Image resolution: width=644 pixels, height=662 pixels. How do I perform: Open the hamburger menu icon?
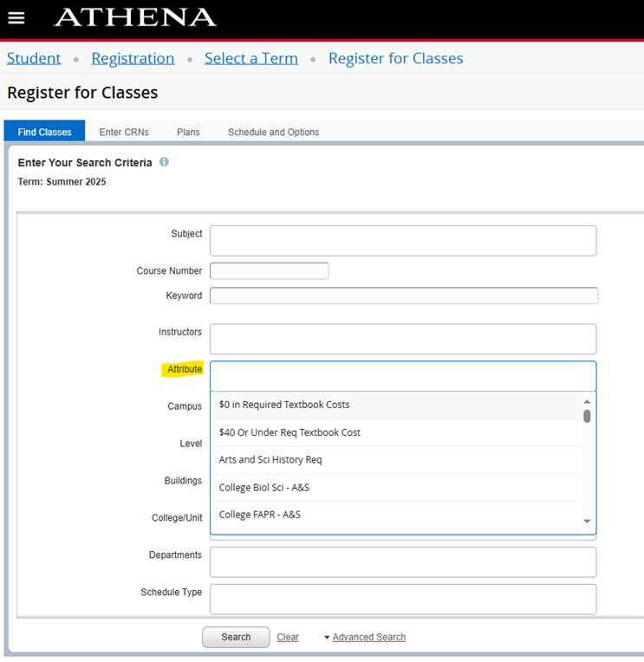click(x=16, y=18)
